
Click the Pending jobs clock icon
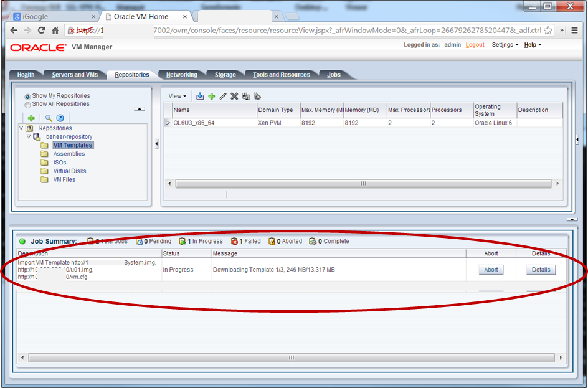pyautogui.click(x=139, y=241)
